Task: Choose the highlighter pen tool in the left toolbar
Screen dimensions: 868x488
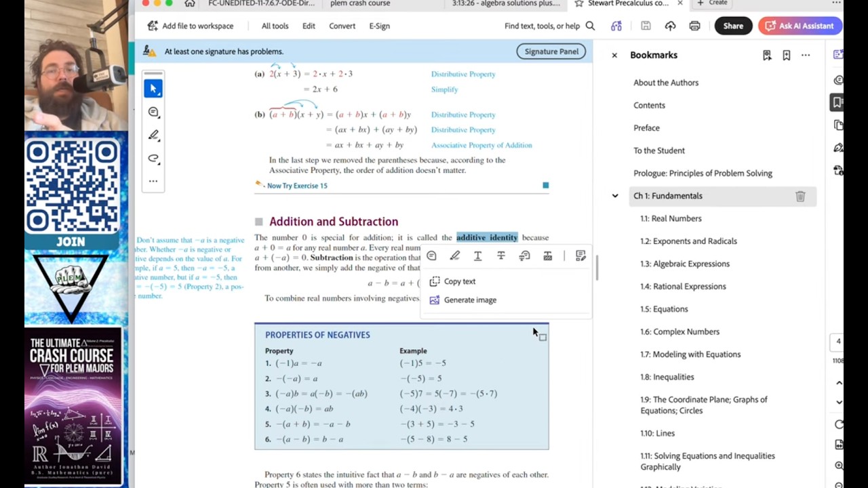Action: pos(153,135)
